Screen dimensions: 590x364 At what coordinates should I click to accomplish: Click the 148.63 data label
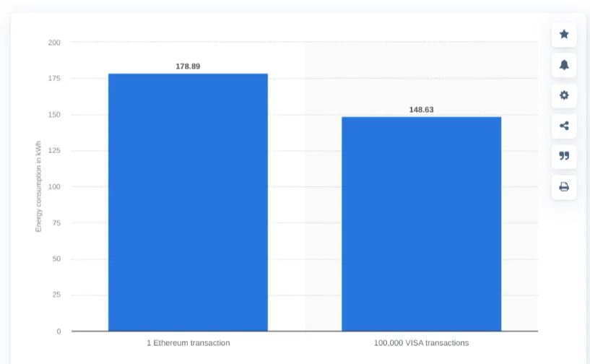422,110
